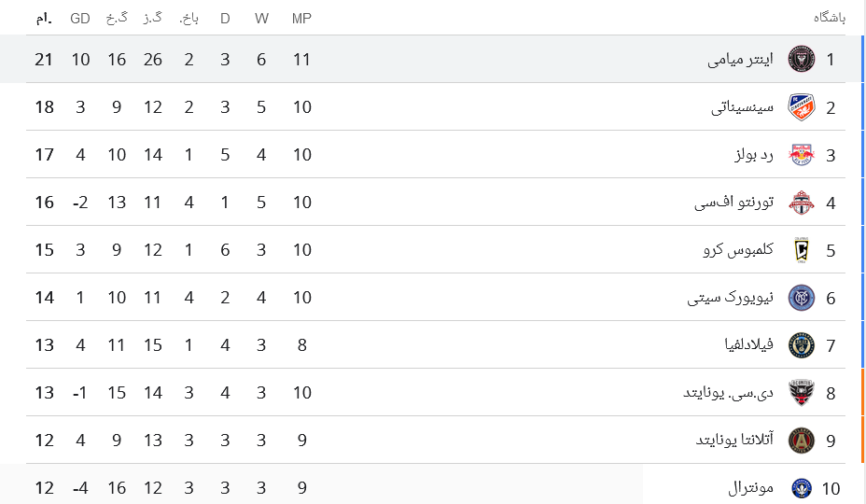This screenshot has height=504, width=866.
Task: Click the Montreal club logo
Action: coord(802,488)
